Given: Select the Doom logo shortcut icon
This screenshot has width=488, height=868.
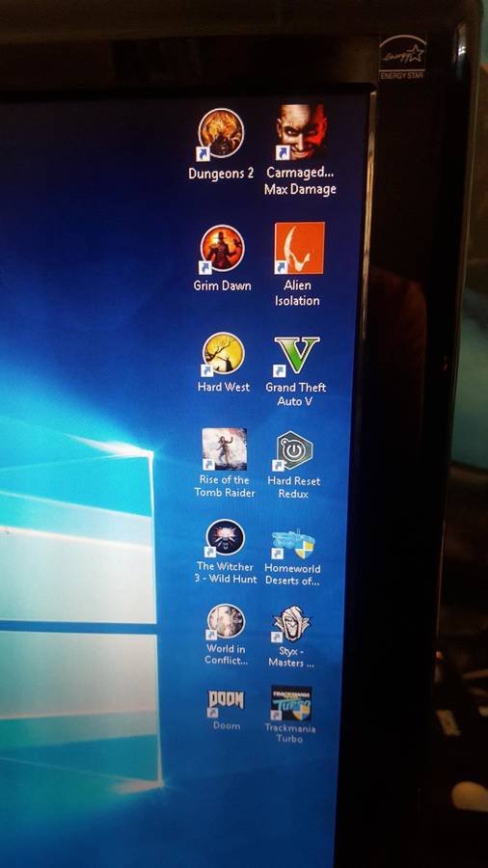Looking at the screenshot, I should 225,702.
